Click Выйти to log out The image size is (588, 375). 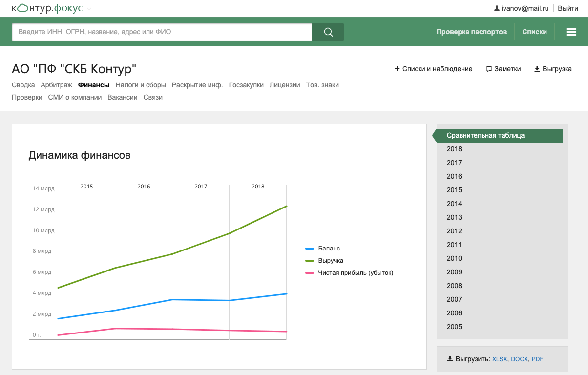click(568, 8)
